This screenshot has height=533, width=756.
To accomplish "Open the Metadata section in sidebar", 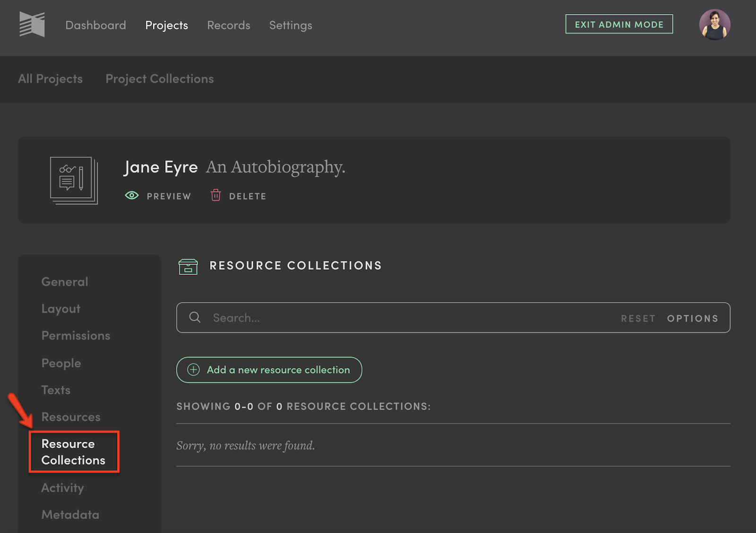I will tap(70, 515).
